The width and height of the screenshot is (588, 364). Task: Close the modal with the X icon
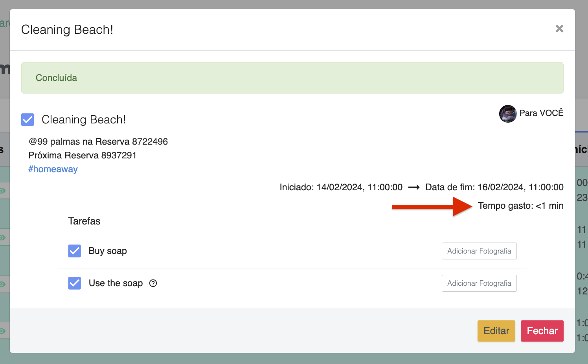(x=559, y=29)
